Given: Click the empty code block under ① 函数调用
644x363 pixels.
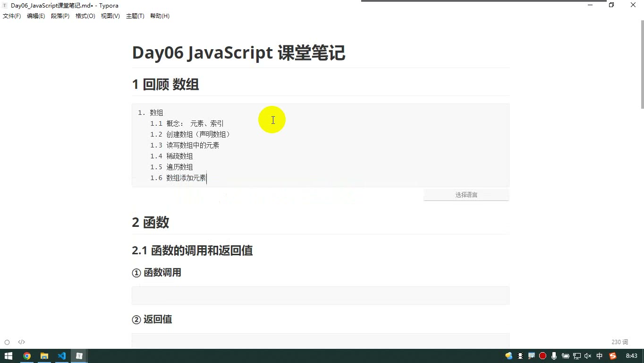Looking at the screenshot, I should click(x=321, y=295).
